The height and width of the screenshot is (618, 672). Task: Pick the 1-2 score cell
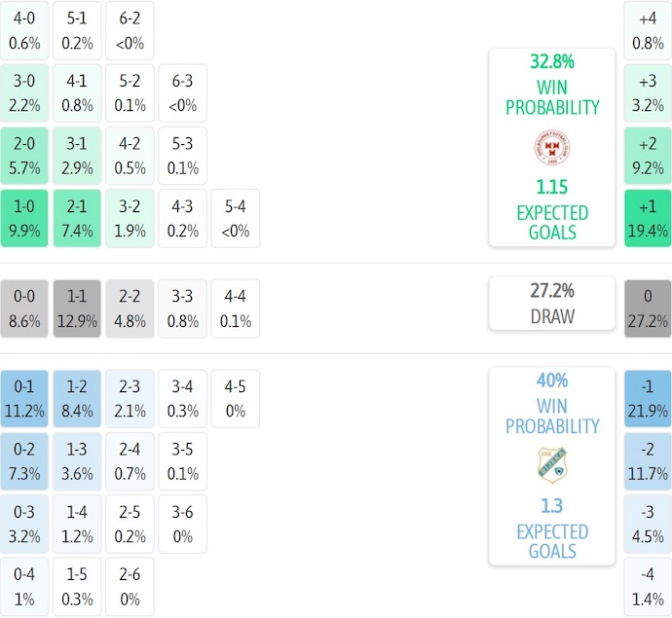(77, 398)
